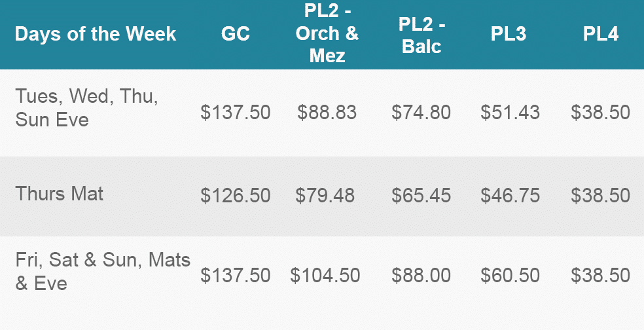
Task: Click Fri, Sat & Sun, Mats & Eve label
Action: (103, 271)
